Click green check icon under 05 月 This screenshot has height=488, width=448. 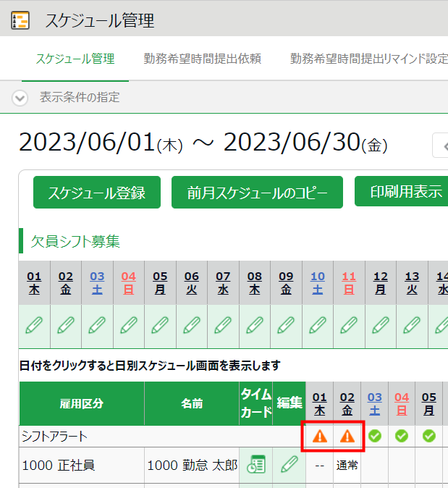[x=428, y=436]
